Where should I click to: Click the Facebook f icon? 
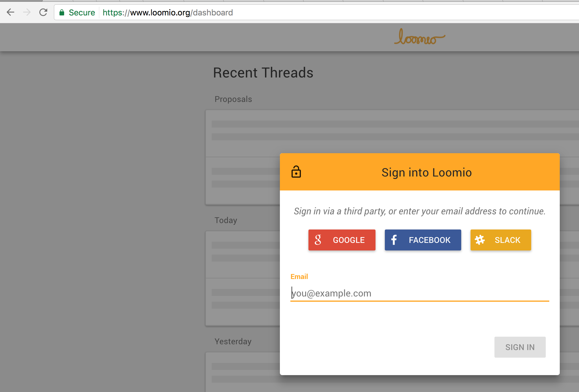pos(394,240)
